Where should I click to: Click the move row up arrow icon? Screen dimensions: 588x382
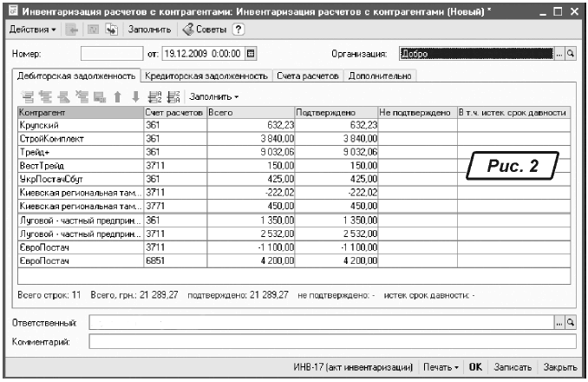119,95
